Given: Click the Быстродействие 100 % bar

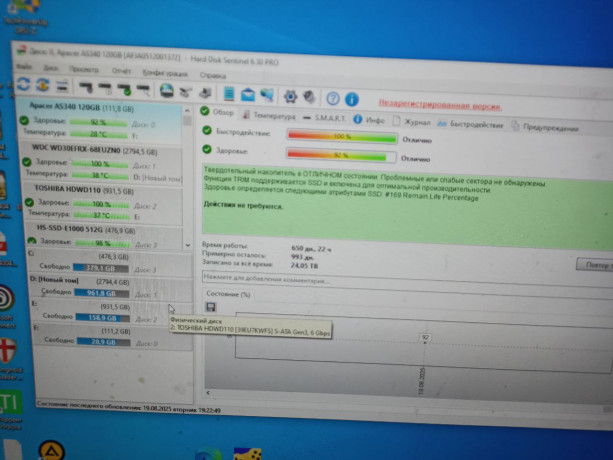Looking at the screenshot, I should click(x=342, y=137).
